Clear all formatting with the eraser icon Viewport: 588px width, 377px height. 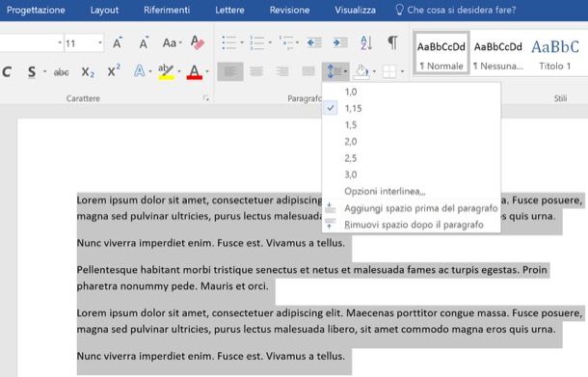198,42
